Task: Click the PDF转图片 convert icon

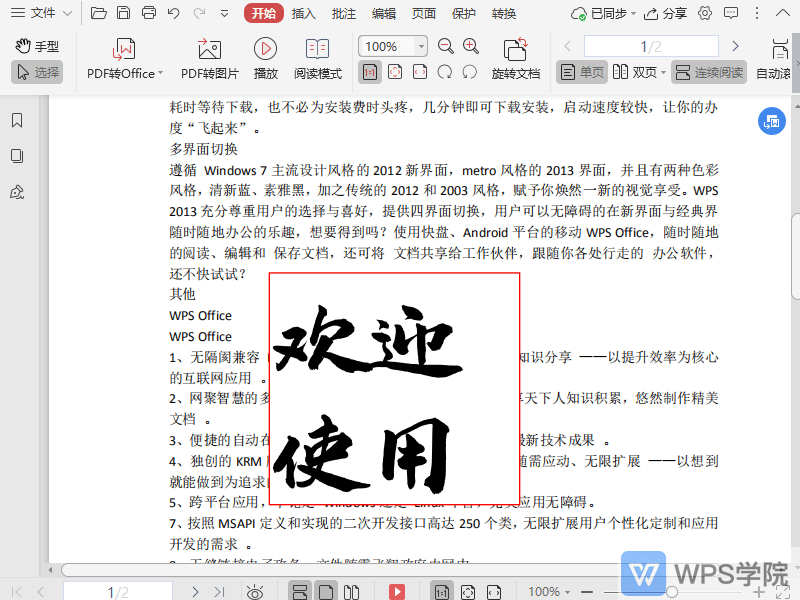Action: 209,56
